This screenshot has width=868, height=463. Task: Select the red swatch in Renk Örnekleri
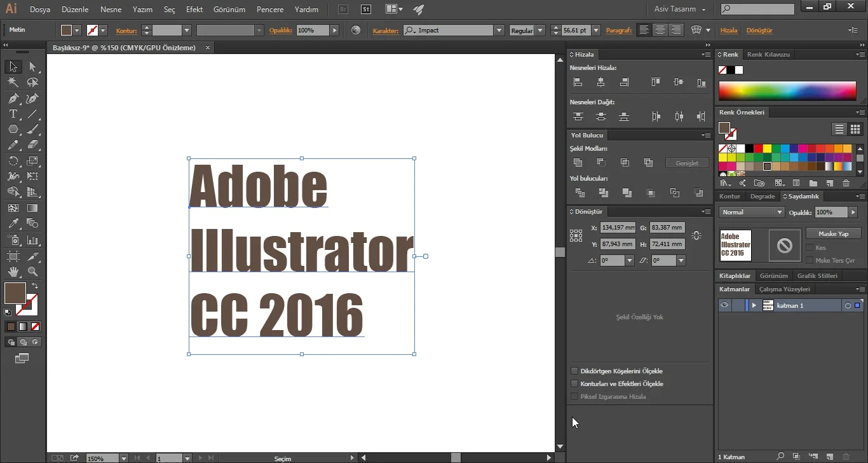758,148
